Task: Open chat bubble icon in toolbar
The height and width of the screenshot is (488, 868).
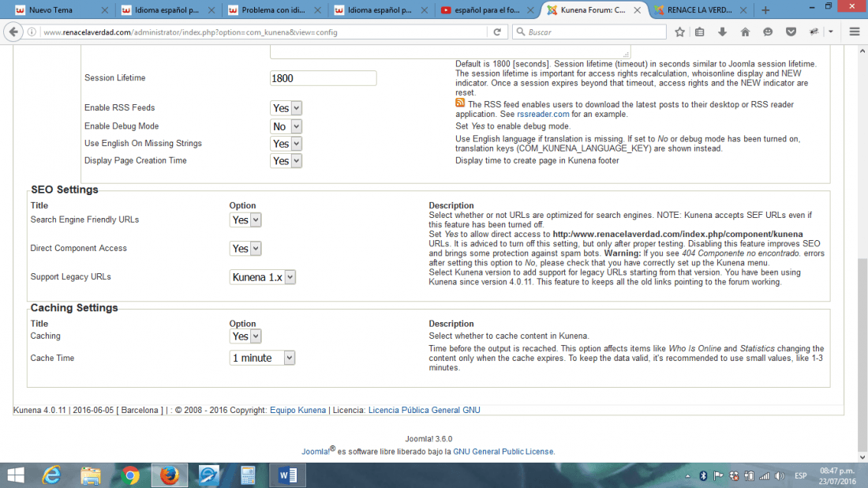Action: click(768, 32)
